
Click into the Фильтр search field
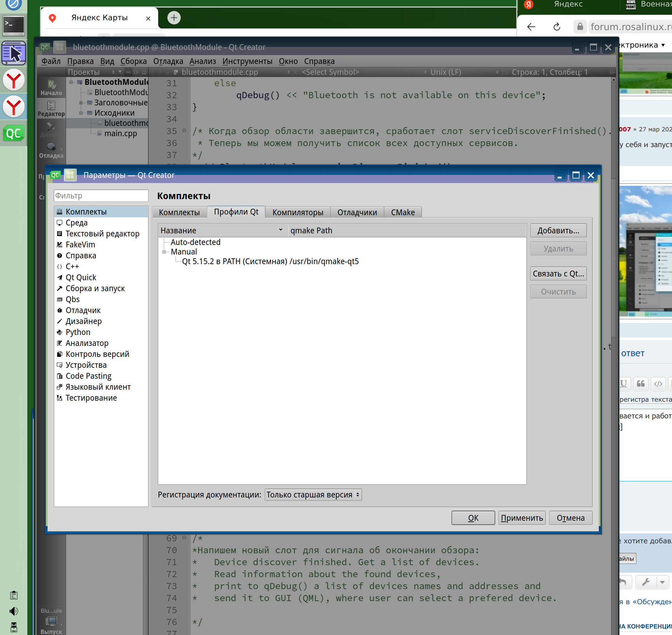pos(101,196)
